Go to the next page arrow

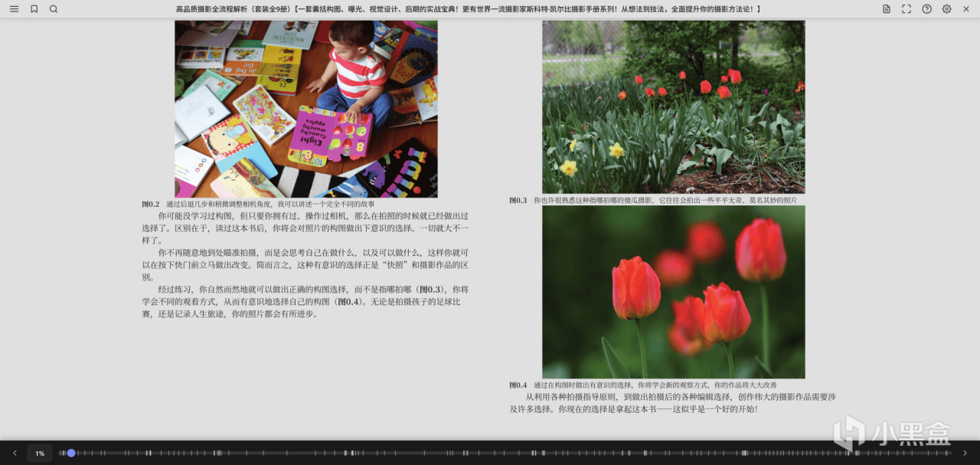tap(965, 454)
